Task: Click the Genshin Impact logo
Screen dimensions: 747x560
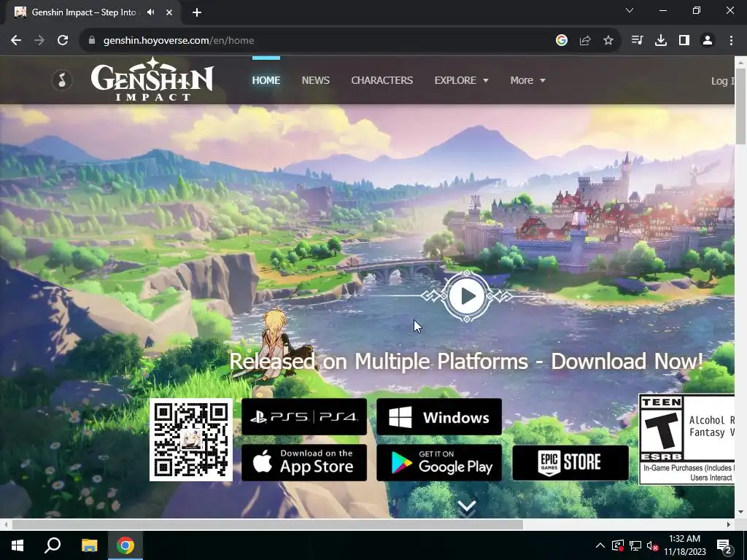Action: pyautogui.click(x=152, y=79)
